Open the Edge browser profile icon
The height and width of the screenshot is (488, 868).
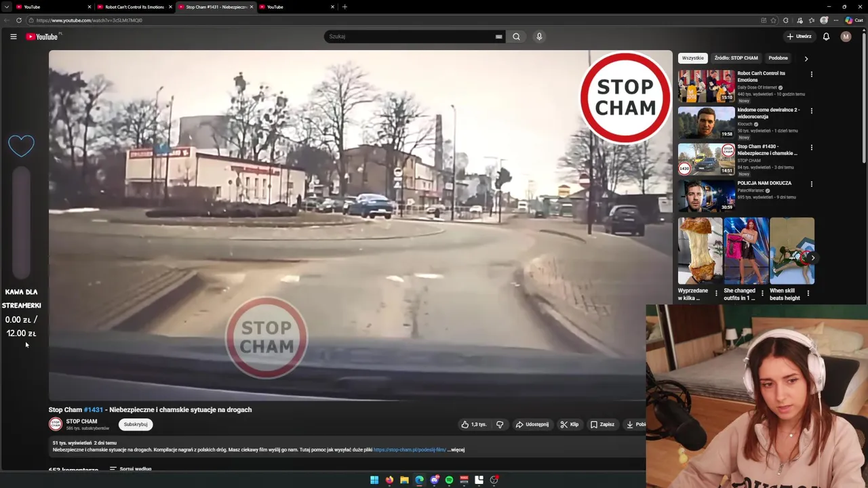point(824,20)
